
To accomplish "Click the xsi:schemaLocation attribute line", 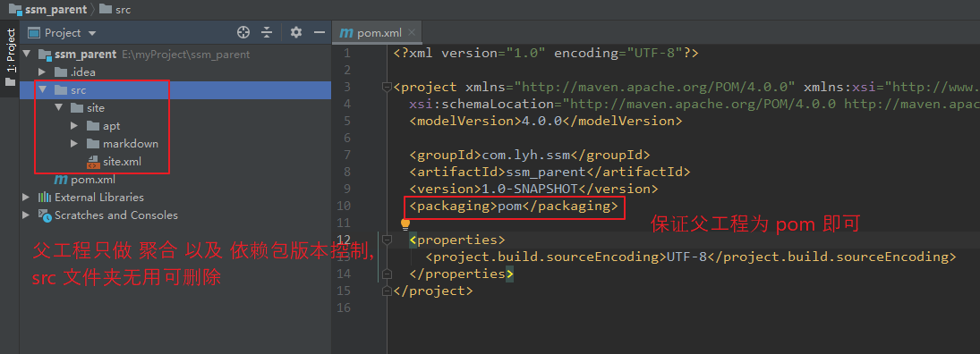I will click(695, 104).
